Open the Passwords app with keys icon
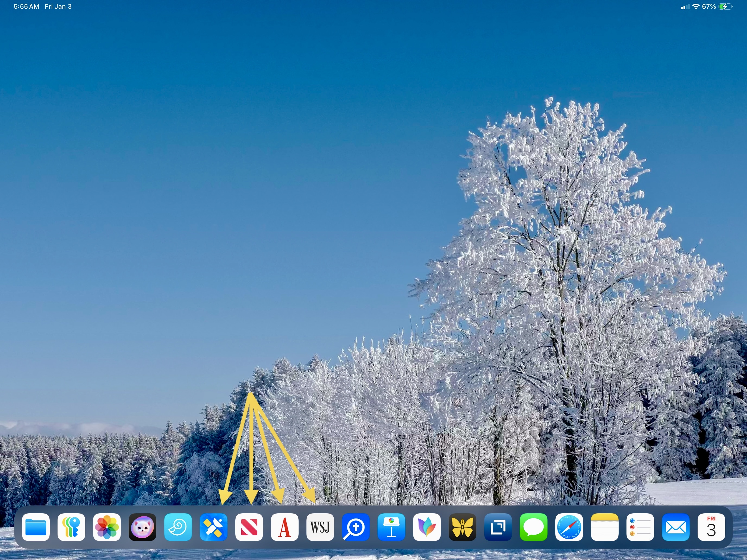747x560 pixels. tap(71, 527)
